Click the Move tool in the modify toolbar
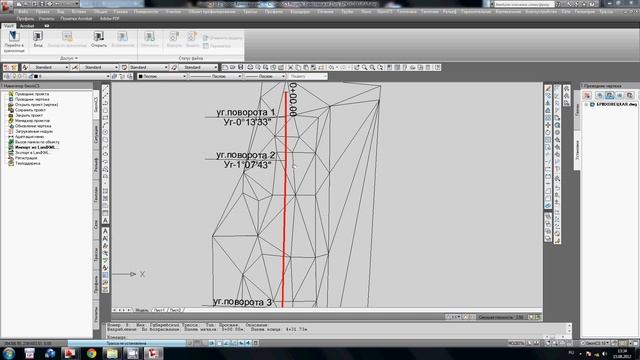The width and height of the screenshot is (640, 360). tap(548, 125)
